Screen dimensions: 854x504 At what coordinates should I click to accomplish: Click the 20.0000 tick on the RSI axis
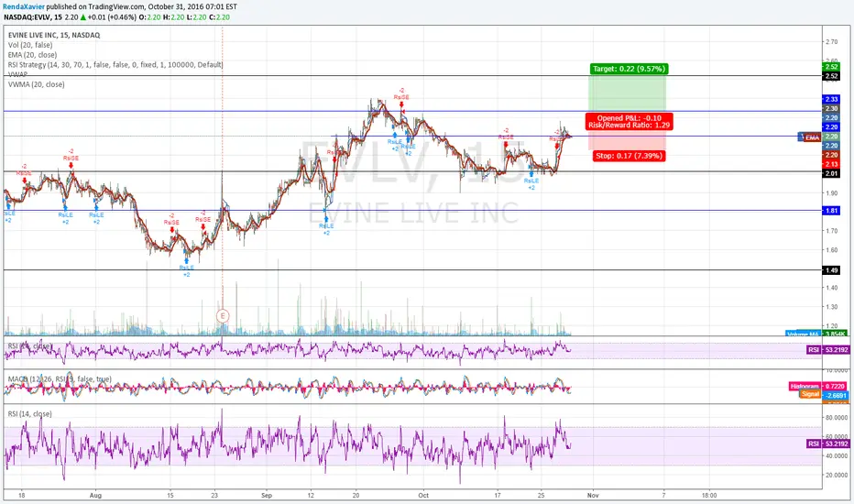point(836,475)
